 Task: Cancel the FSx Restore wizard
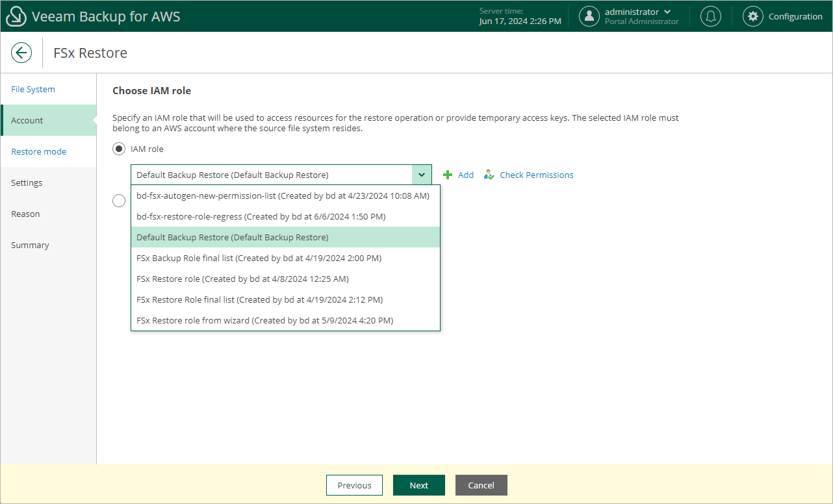click(x=481, y=485)
